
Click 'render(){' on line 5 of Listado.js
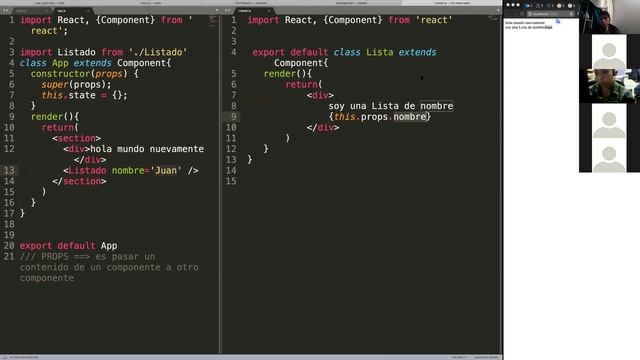(288, 73)
